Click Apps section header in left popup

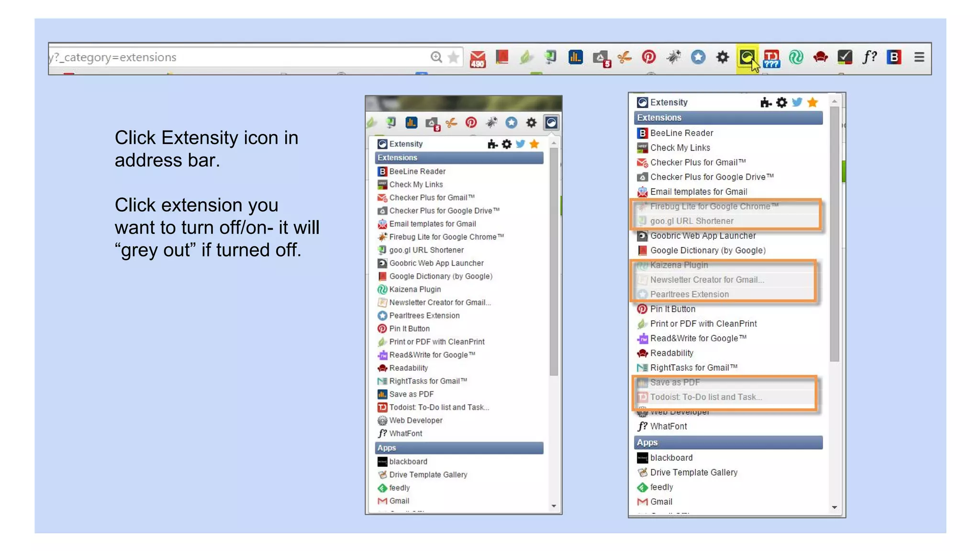(459, 448)
